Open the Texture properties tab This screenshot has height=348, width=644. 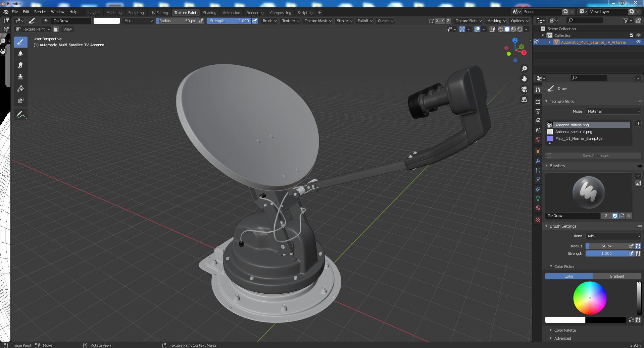click(538, 220)
